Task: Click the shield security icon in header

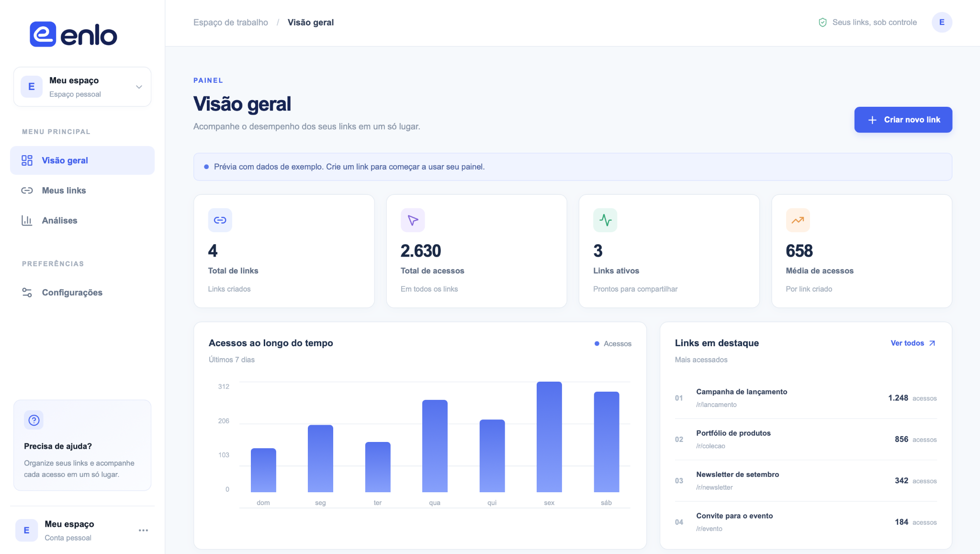Action: pyautogui.click(x=822, y=23)
